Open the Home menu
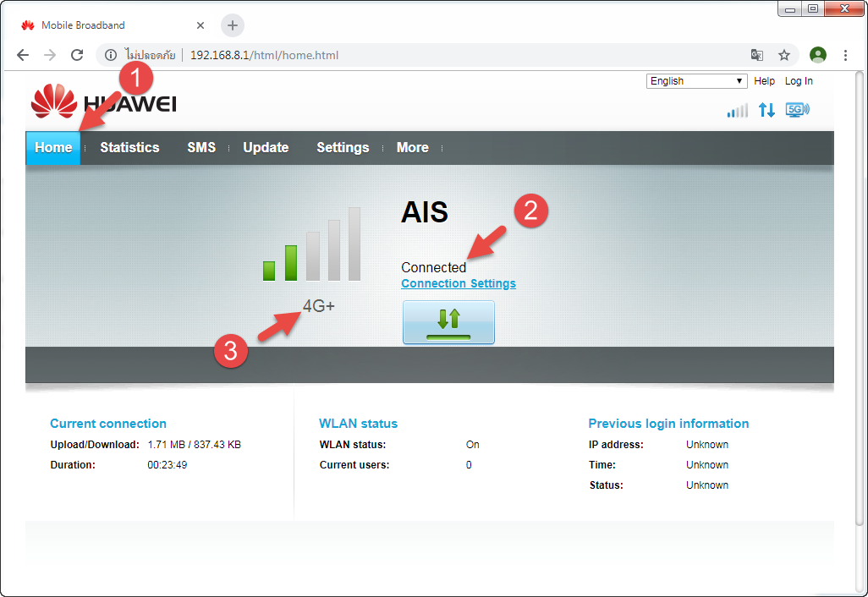This screenshot has width=868, height=597. coord(53,148)
